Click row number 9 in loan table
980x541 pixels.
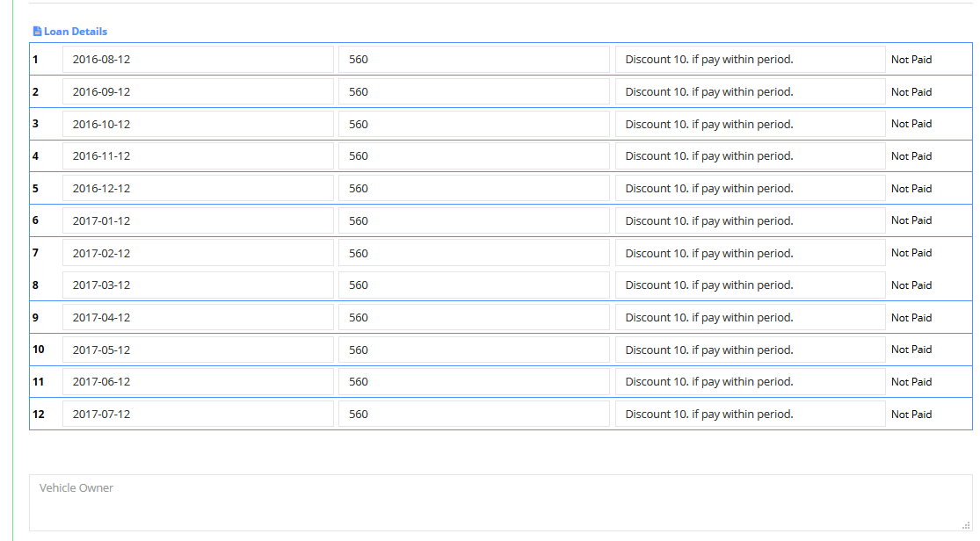point(35,317)
